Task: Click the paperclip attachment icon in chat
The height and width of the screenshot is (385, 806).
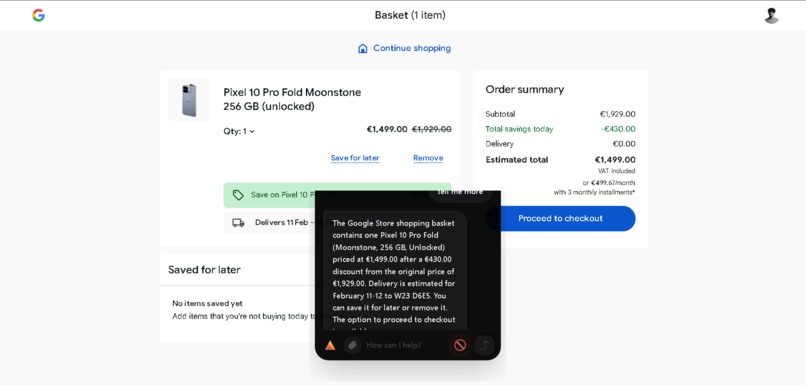Action: (352, 345)
